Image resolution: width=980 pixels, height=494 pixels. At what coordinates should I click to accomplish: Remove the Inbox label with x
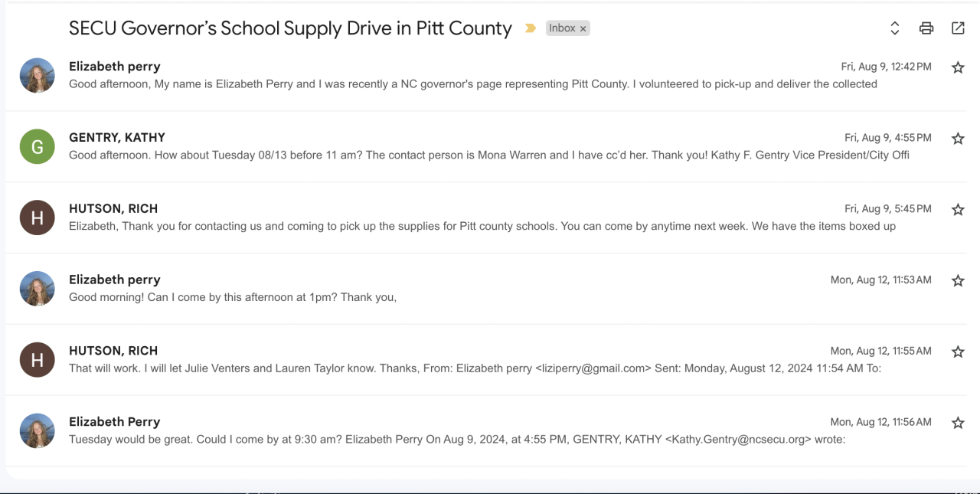pos(583,29)
